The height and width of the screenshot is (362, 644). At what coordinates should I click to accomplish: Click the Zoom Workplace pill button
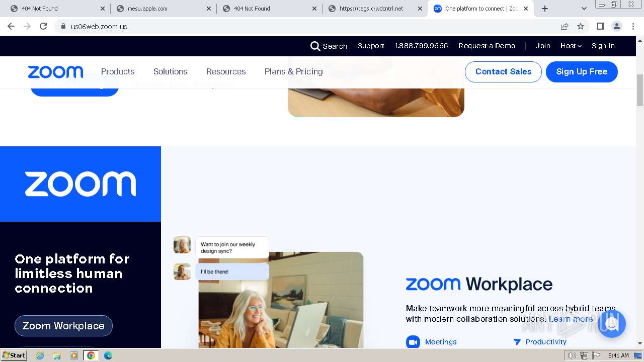pyautogui.click(x=63, y=326)
